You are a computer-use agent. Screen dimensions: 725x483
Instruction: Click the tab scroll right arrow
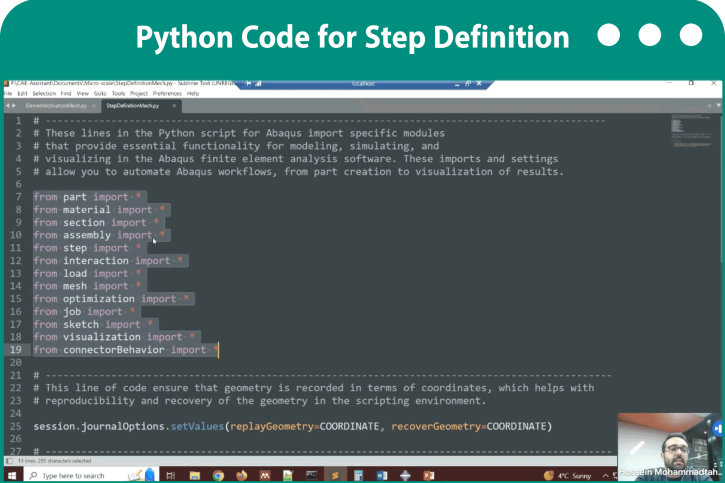coord(14,106)
